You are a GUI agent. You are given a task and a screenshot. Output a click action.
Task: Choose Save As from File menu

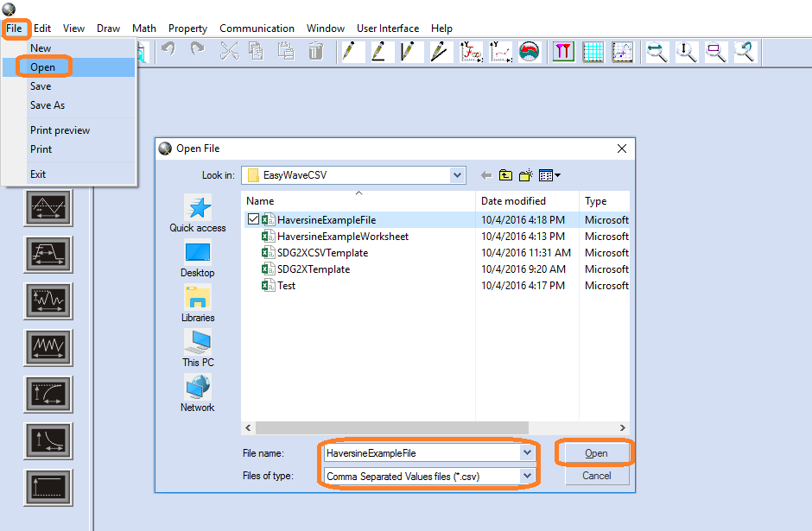click(48, 105)
